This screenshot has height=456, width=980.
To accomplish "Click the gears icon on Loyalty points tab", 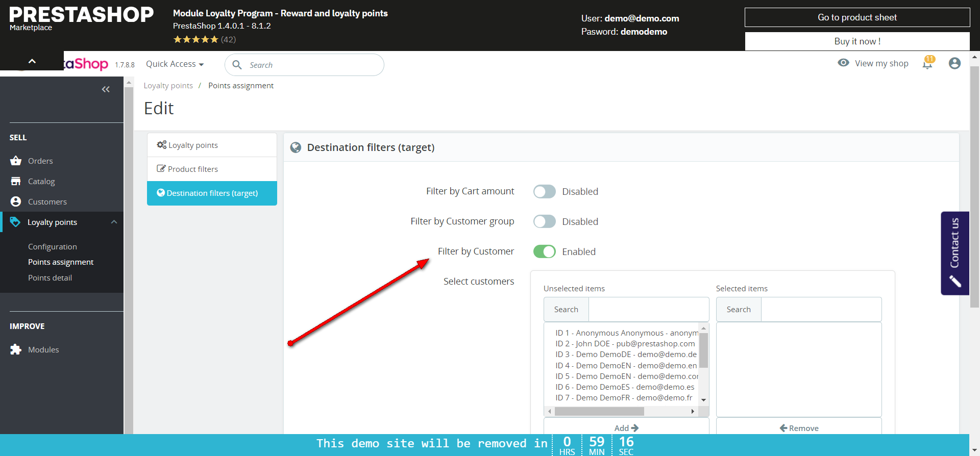I will (162, 145).
